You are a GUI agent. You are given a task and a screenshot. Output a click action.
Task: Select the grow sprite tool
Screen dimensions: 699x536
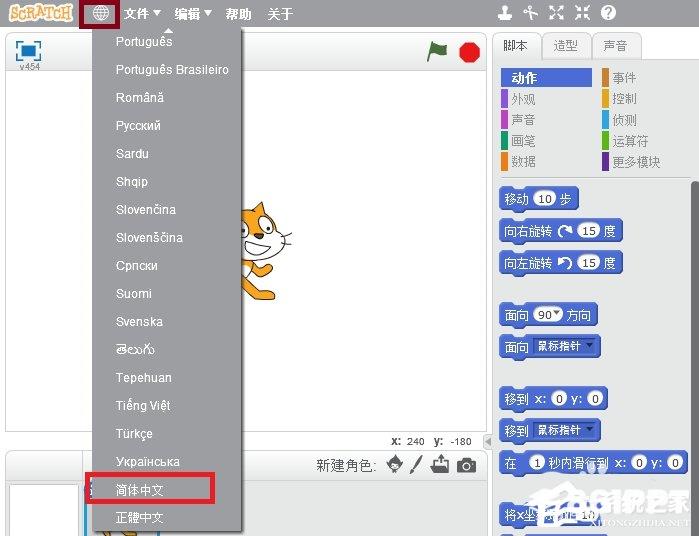pyautogui.click(x=556, y=13)
